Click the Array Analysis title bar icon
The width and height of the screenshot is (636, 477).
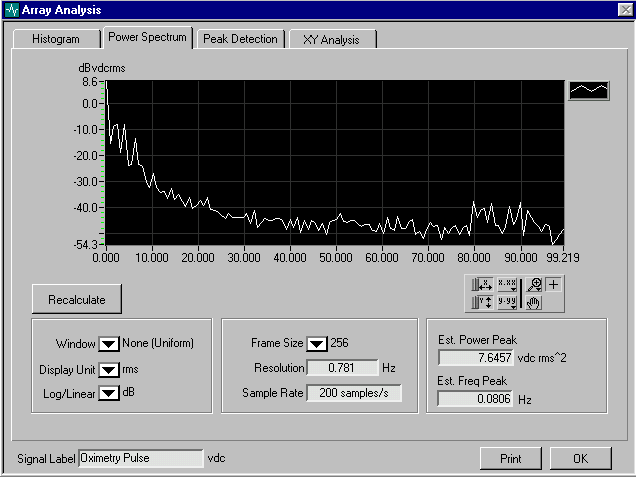tap(12, 10)
